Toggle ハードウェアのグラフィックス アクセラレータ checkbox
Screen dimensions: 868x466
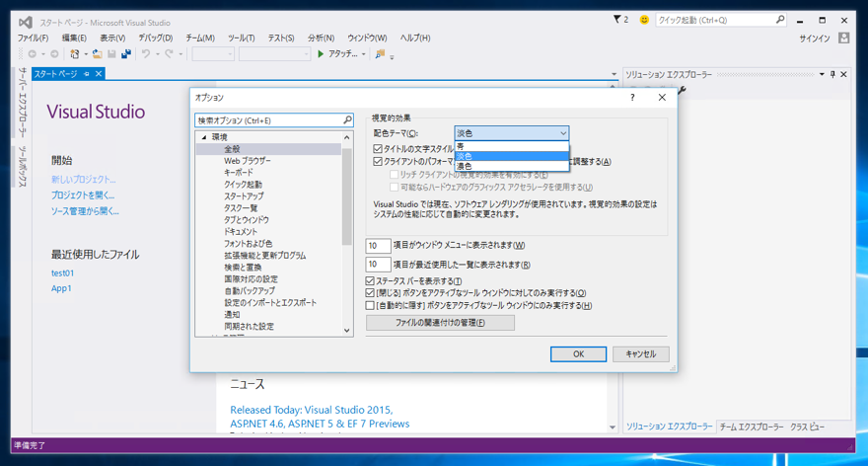tap(395, 188)
